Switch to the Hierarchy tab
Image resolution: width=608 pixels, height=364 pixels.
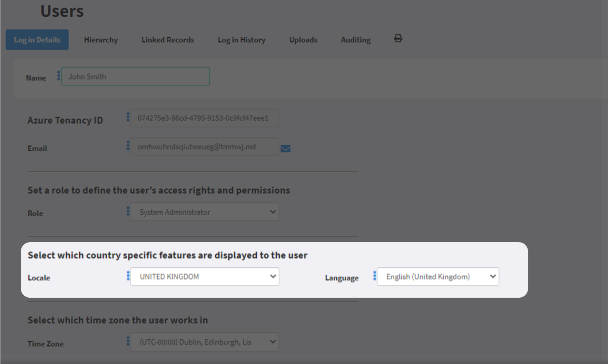coord(101,40)
